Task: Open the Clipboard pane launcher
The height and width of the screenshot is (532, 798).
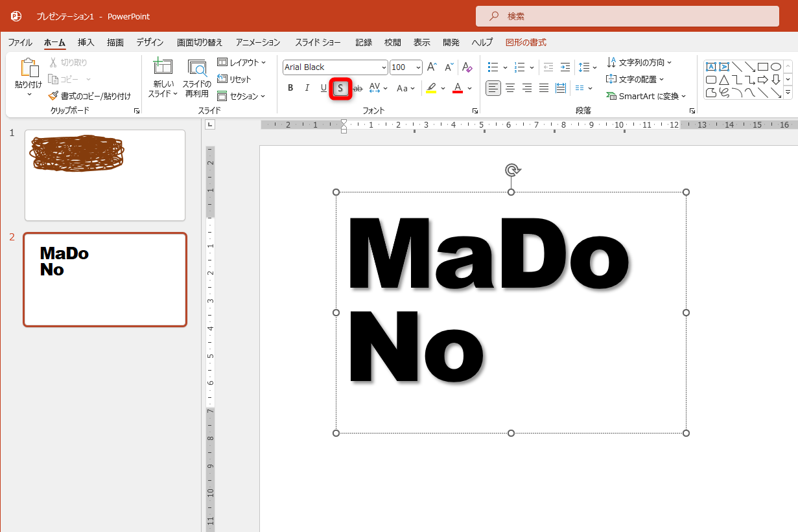Action: pyautogui.click(x=137, y=111)
